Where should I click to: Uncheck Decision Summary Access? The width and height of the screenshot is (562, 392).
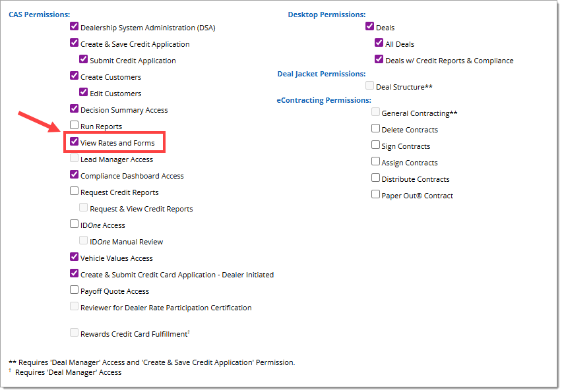[x=75, y=110]
